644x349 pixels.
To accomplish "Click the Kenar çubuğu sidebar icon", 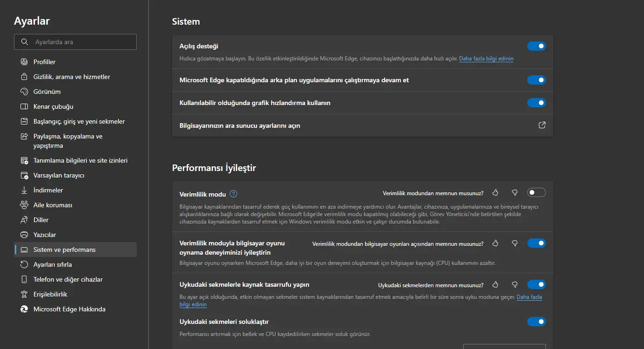I will click(x=25, y=106).
